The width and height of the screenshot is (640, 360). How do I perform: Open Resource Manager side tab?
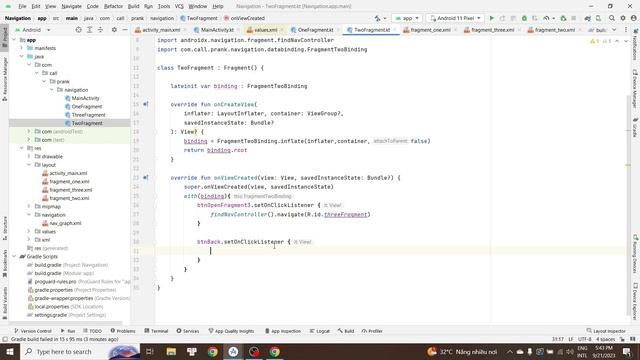coord(4,79)
